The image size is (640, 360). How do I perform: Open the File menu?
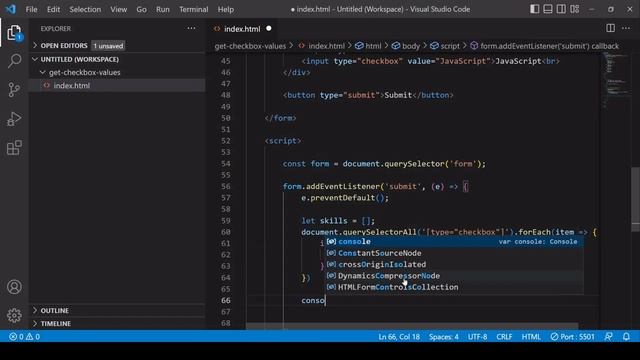click(x=31, y=9)
